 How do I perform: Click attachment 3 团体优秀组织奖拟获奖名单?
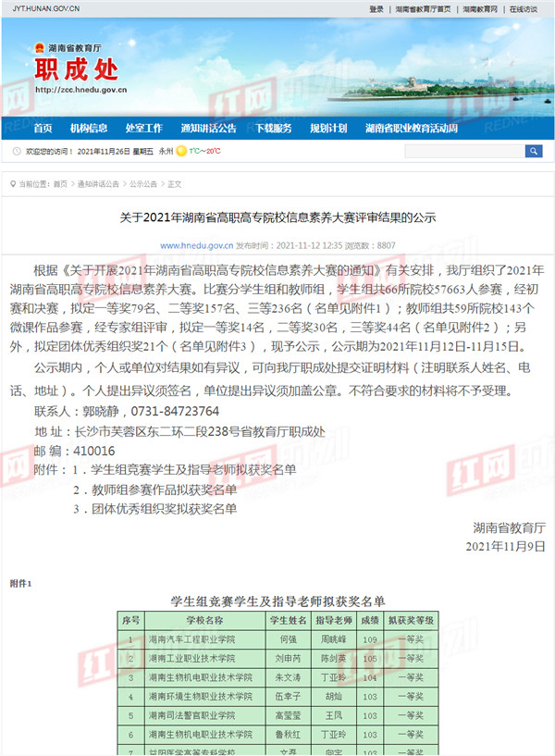point(165,509)
